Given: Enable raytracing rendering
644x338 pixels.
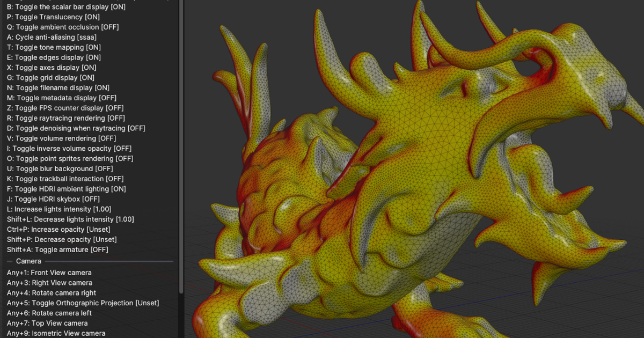Looking at the screenshot, I should [62, 118].
